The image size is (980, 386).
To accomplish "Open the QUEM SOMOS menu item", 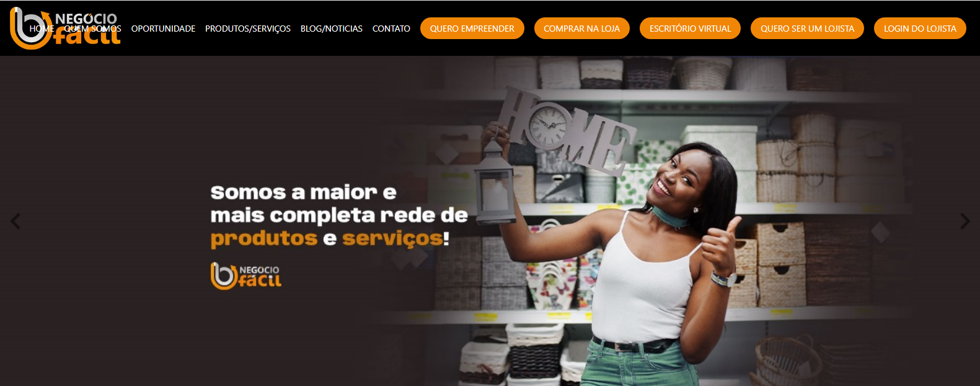I will point(93,29).
